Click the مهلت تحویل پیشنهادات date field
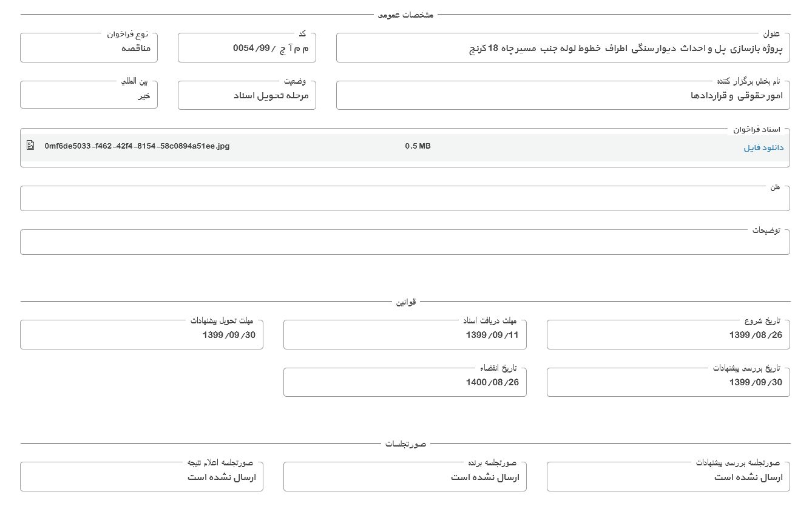Viewport: 812px width, 523px height. [x=141, y=335]
